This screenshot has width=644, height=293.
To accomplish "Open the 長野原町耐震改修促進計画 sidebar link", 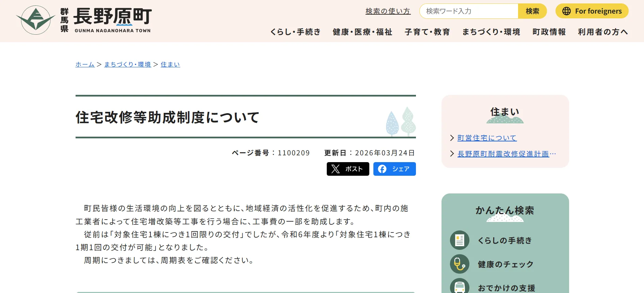I will click(x=506, y=154).
